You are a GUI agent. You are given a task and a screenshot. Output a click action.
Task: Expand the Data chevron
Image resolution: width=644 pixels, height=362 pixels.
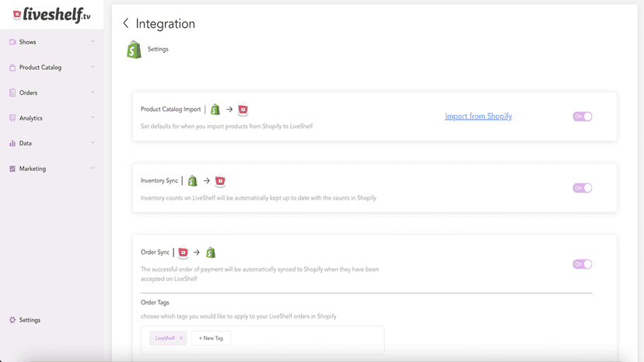click(93, 143)
